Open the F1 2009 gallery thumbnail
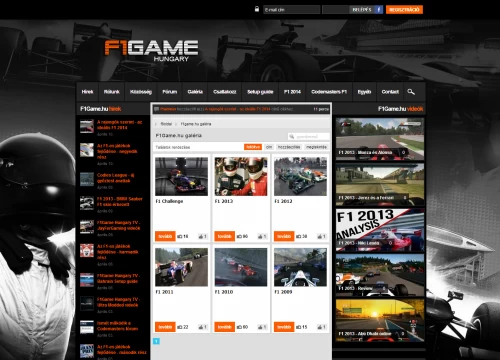Viewport: 500px width, 360px height. click(300, 267)
